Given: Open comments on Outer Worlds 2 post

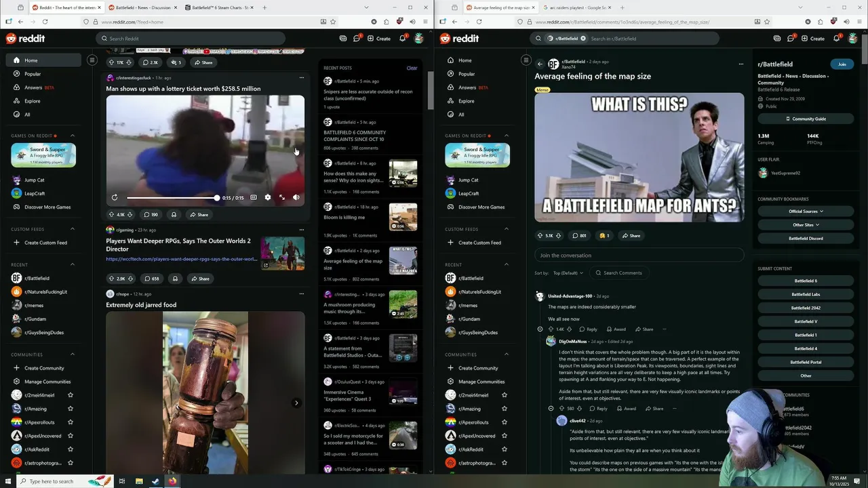Looking at the screenshot, I should pos(151,279).
